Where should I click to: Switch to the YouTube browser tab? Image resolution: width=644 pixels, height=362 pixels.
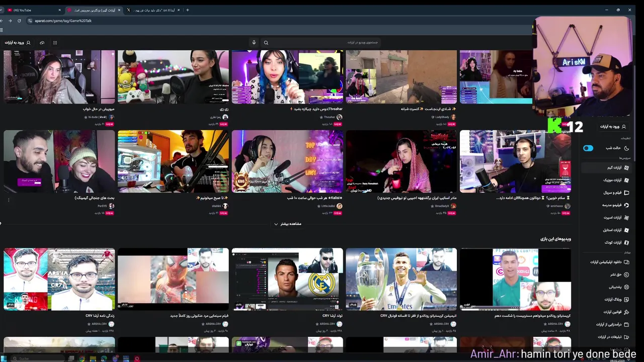(x=33, y=10)
